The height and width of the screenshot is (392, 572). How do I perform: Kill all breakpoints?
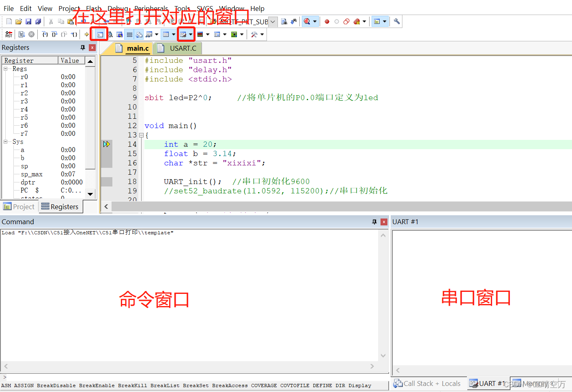click(357, 21)
